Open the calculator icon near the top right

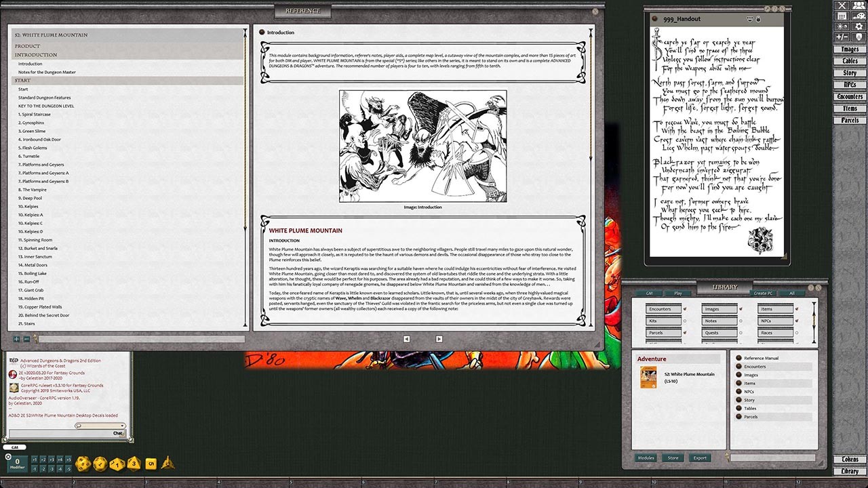[x=842, y=16]
